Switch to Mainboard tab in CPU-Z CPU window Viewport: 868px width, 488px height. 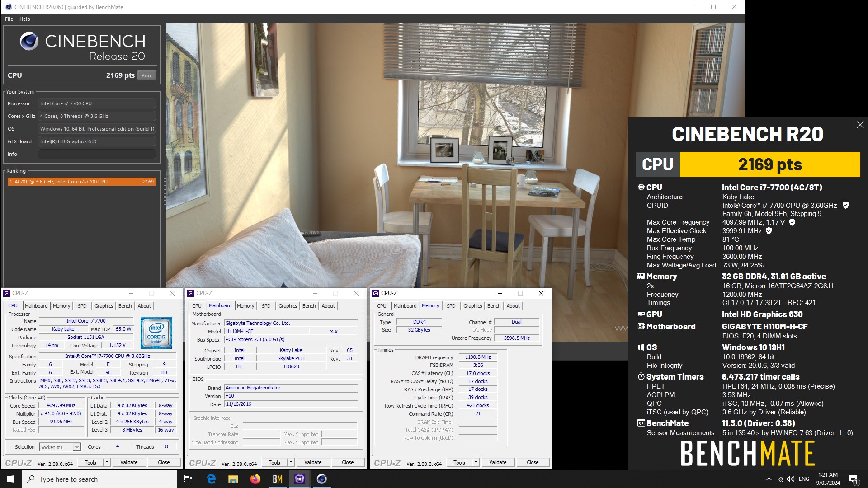click(36, 306)
